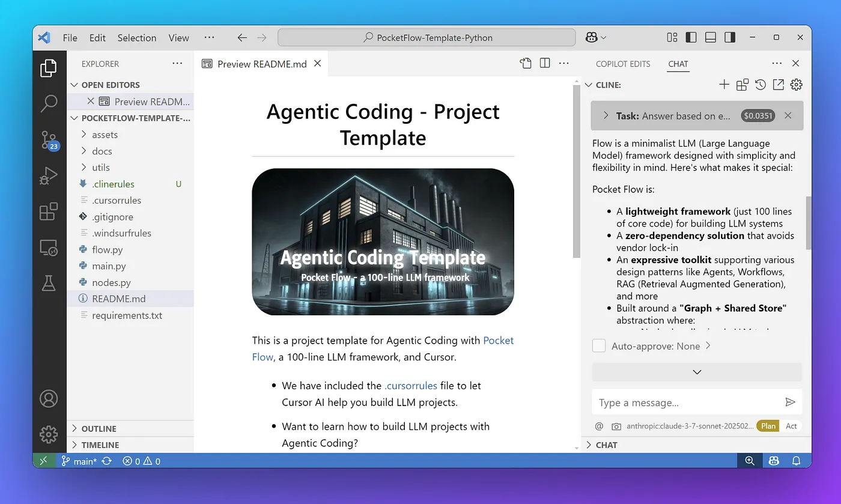841x504 pixels.
Task: Open editor More Actions ellipsis
Action: pos(564,63)
